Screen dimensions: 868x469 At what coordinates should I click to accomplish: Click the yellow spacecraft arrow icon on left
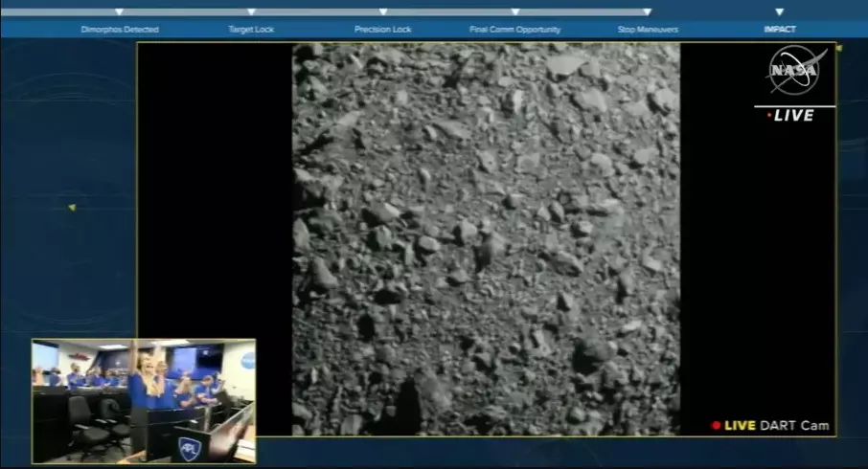pyautogui.click(x=72, y=208)
